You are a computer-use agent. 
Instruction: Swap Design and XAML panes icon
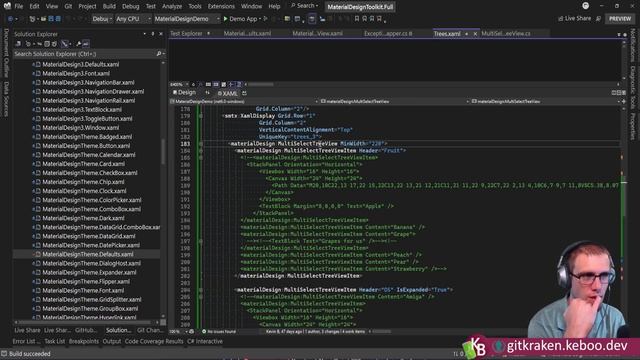(x=207, y=93)
